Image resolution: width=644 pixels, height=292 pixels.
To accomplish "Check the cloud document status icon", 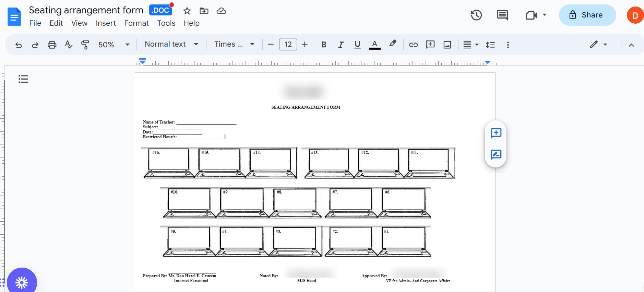I will (222, 11).
